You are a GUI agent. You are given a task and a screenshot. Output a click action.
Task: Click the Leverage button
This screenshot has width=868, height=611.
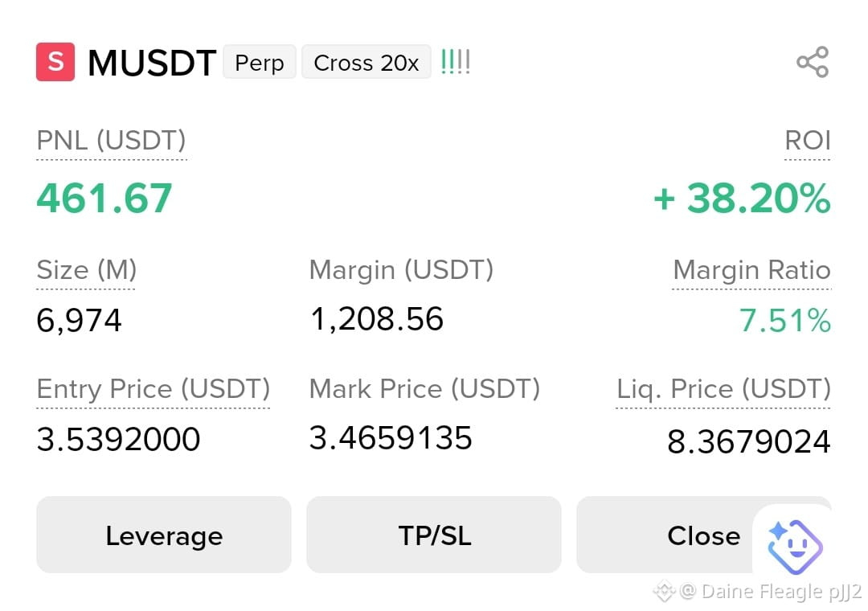164,535
